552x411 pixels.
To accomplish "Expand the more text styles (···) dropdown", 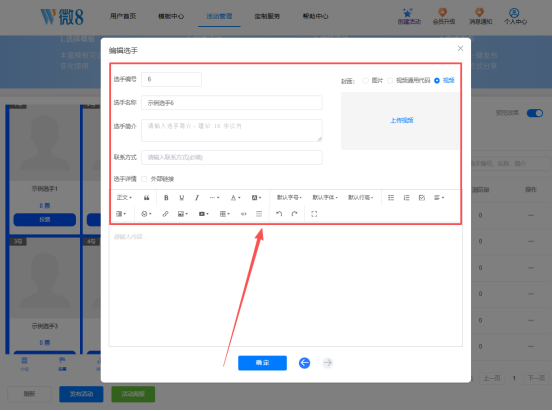I will pyautogui.click(x=214, y=198).
